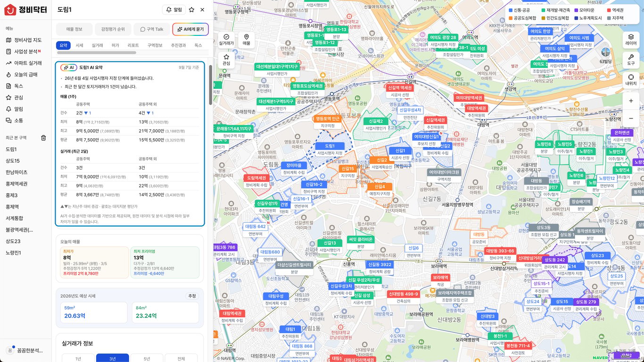Click the 59m² 20.63억 price card

click(x=94, y=312)
